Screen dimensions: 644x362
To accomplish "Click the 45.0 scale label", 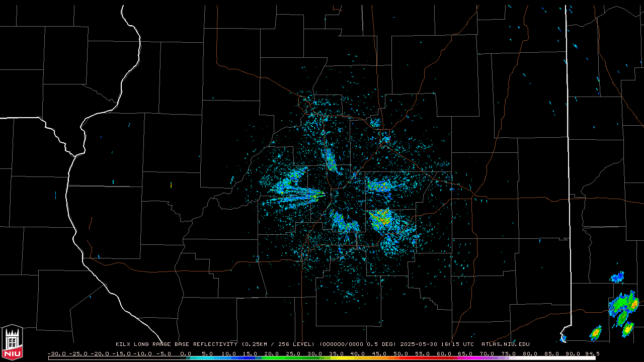I will coord(380,354).
